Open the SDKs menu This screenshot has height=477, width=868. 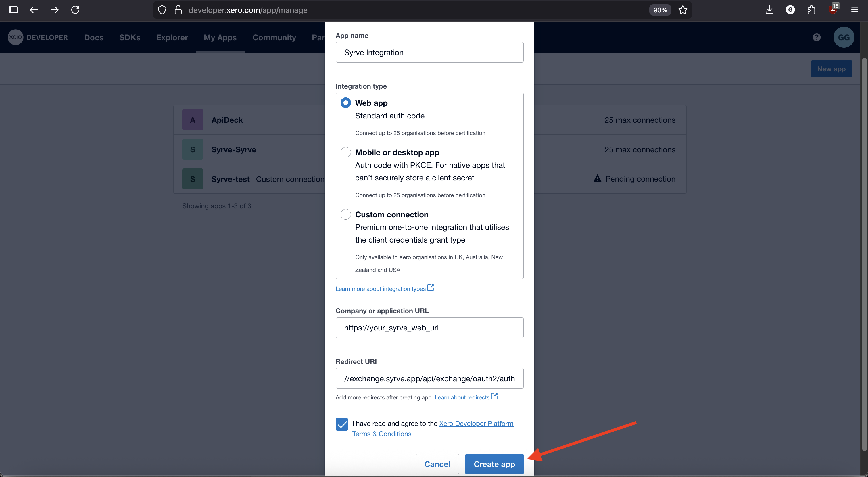click(130, 37)
